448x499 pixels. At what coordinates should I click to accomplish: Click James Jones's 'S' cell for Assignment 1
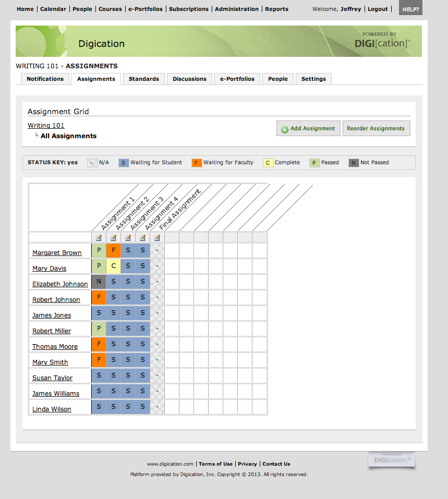tap(99, 313)
